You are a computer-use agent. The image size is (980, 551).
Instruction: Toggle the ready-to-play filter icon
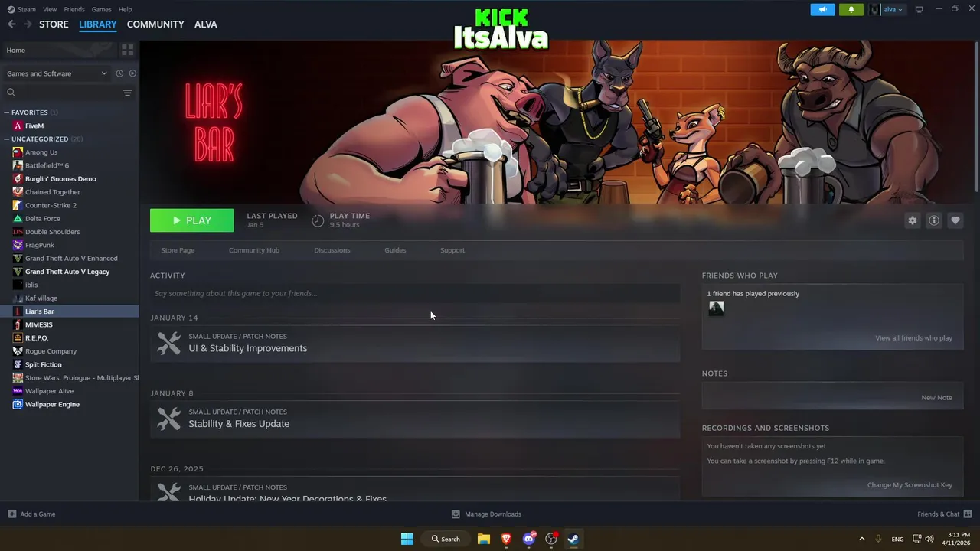132,73
